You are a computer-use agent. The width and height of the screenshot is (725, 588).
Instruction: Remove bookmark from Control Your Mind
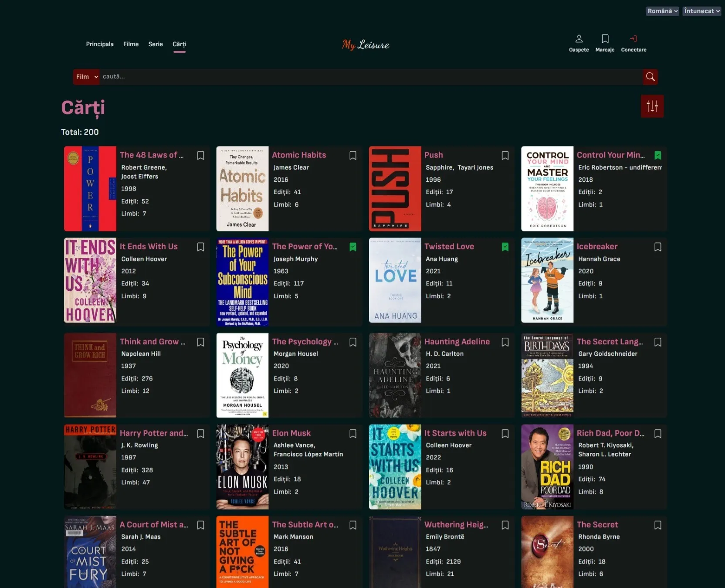point(658,156)
